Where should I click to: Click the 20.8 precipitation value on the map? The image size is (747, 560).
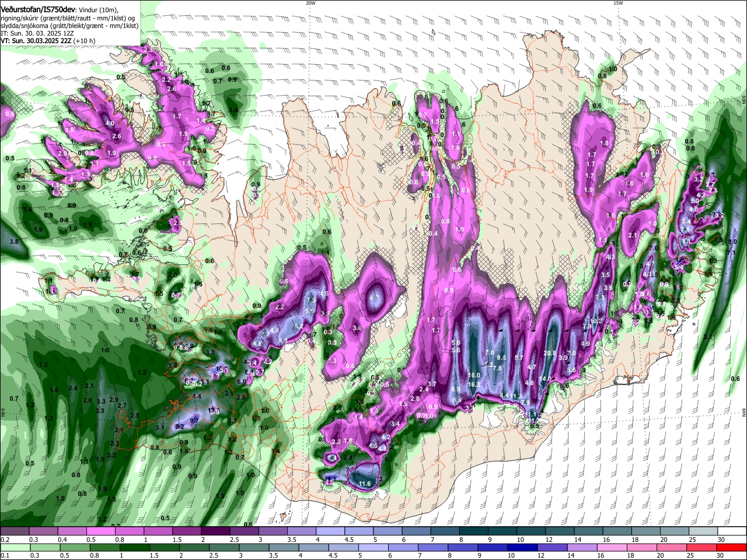click(x=549, y=353)
